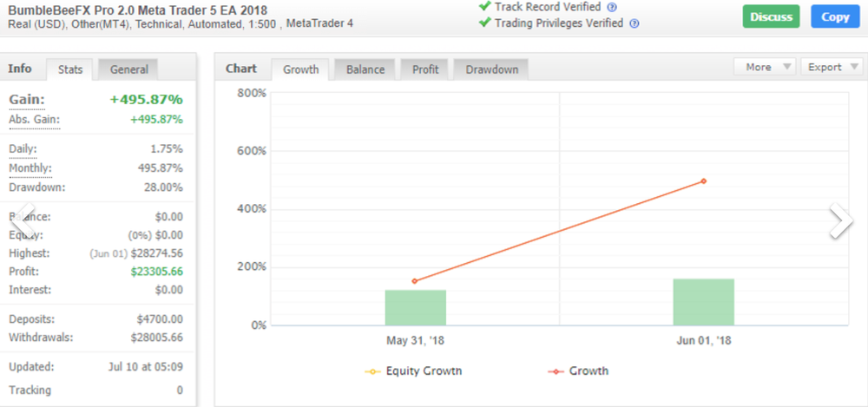
Task: Click the Trading Privileges Verified green checkmark
Action: point(484,23)
